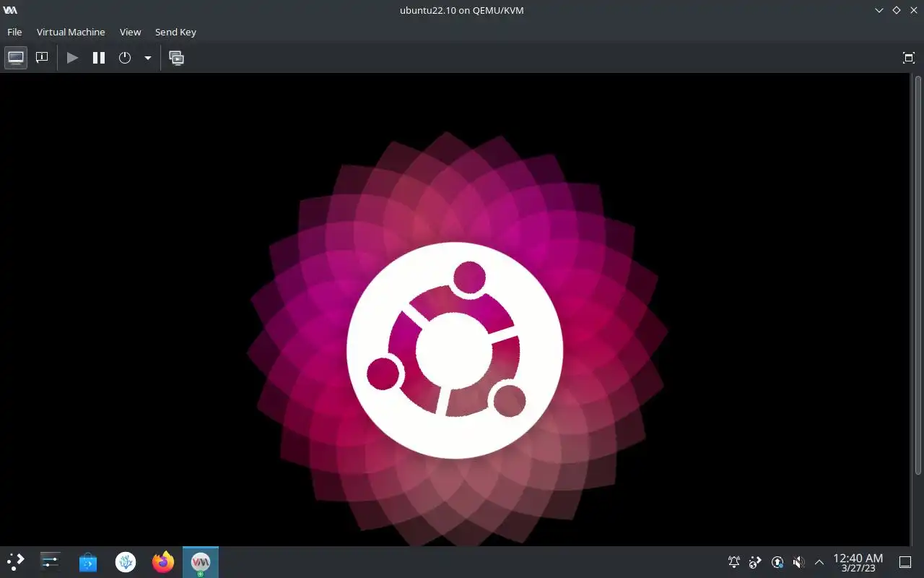Launch Firefox from the taskbar

163,561
